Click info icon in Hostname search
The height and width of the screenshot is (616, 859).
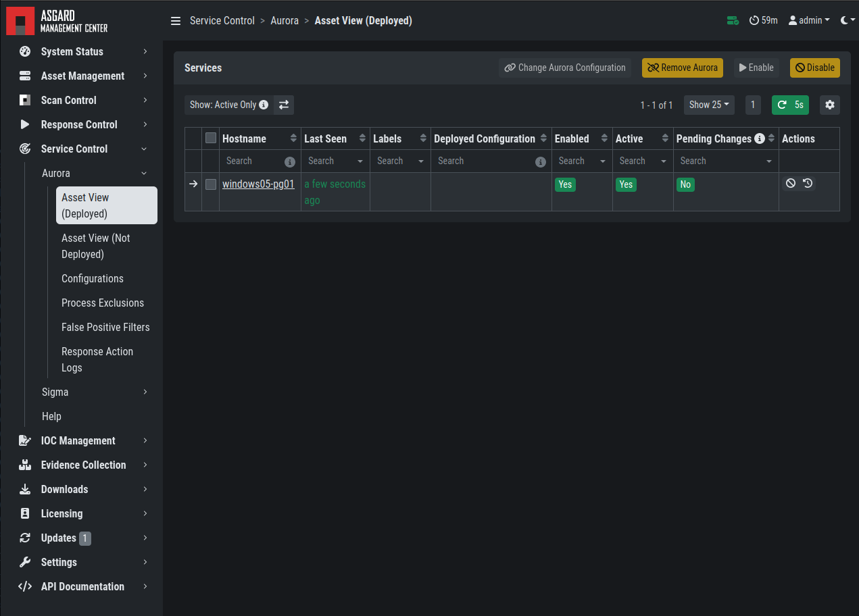(290, 162)
